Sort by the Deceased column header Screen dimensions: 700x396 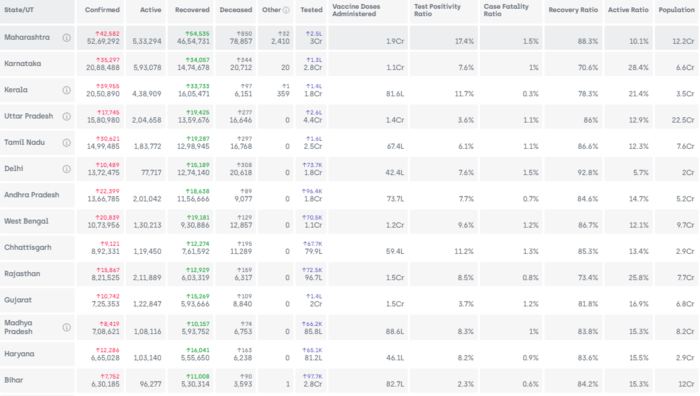tap(236, 11)
